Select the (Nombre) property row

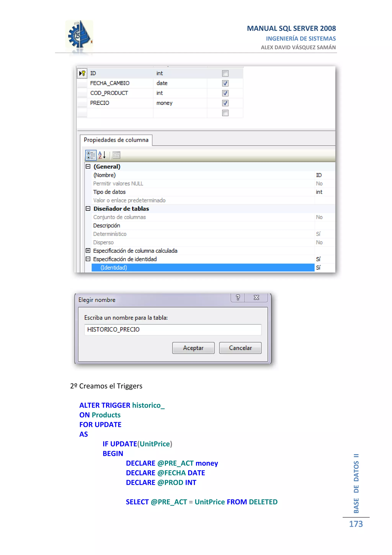tap(213, 175)
